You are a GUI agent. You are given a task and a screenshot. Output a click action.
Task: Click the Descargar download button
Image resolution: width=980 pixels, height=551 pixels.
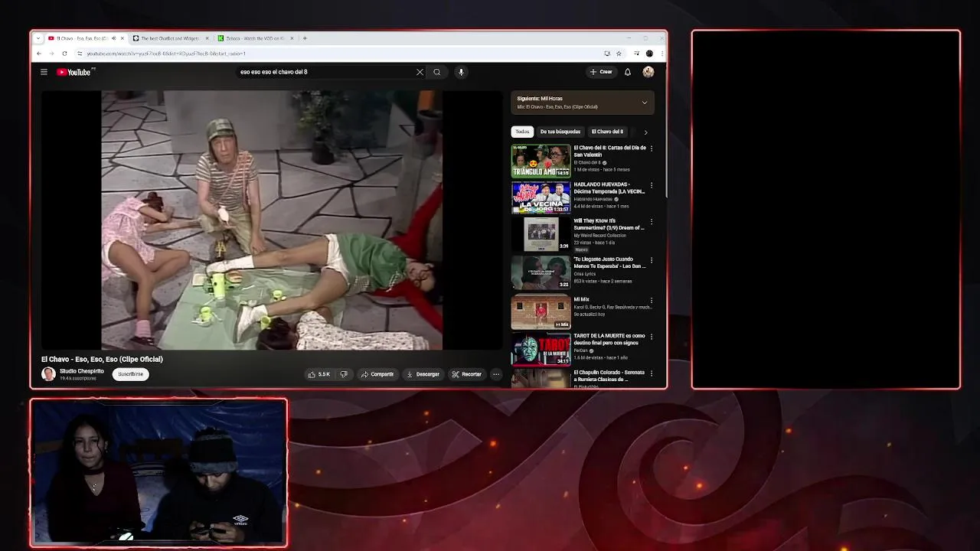(423, 374)
